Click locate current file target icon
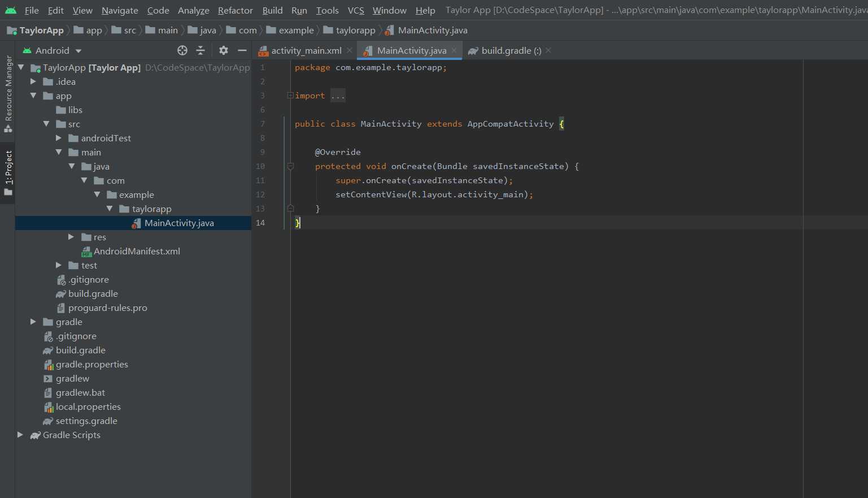The image size is (868, 498). [182, 50]
